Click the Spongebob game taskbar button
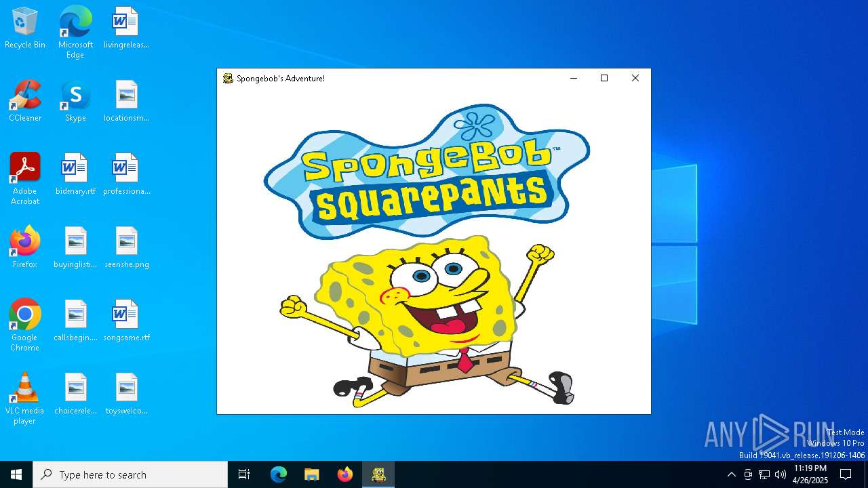The image size is (868, 488). pos(378,474)
